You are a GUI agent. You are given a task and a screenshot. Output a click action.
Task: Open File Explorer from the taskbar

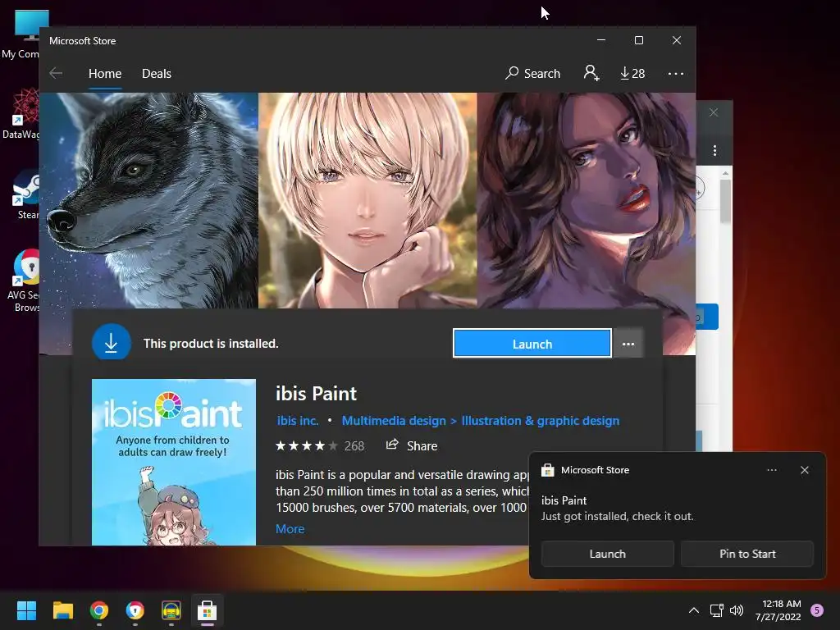click(62, 610)
